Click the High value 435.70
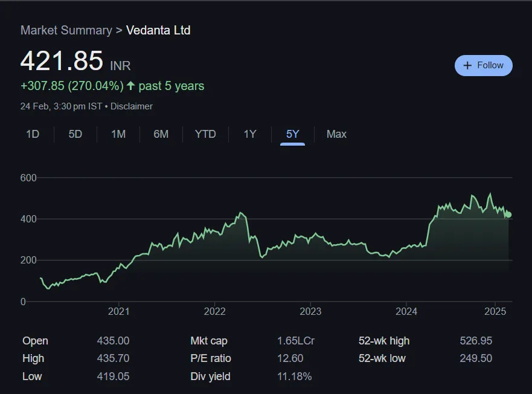Viewport: 532px width, 394px height. 113,358
